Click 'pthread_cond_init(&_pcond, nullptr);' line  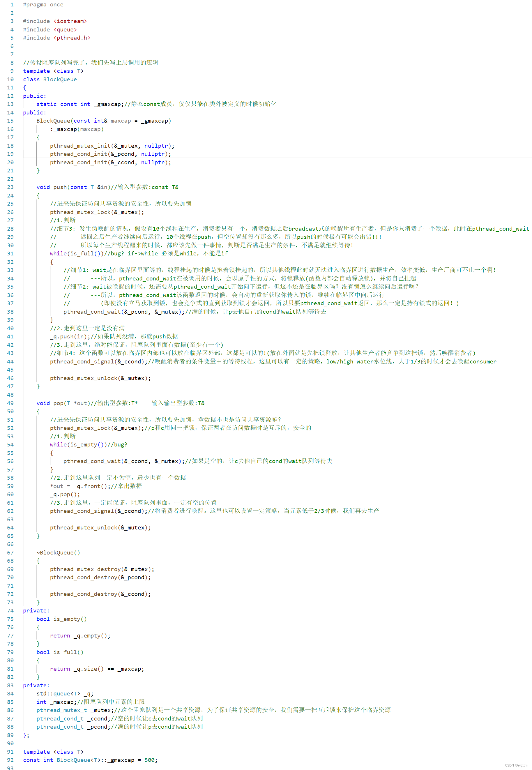tap(110, 154)
